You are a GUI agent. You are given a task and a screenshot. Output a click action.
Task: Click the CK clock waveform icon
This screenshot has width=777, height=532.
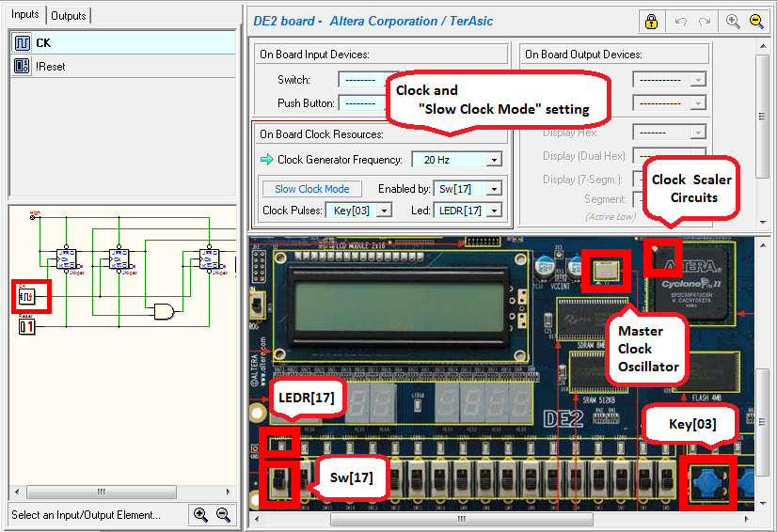click(x=22, y=43)
